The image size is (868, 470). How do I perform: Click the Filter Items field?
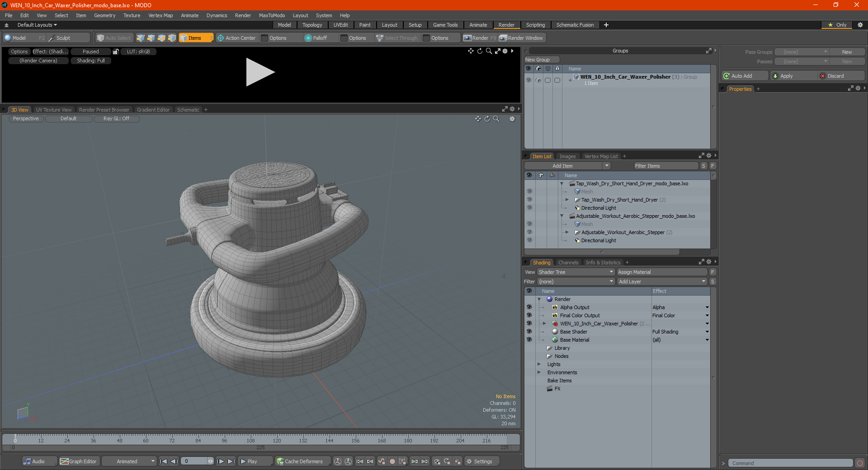tap(665, 166)
